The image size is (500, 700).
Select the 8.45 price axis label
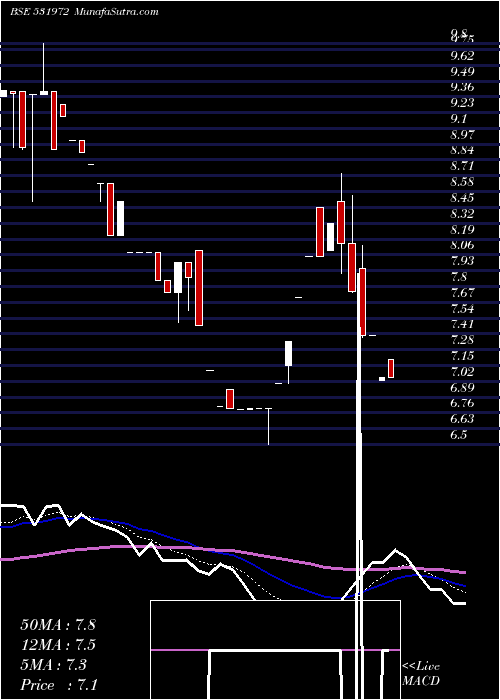pyautogui.click(x=462, y=198)
